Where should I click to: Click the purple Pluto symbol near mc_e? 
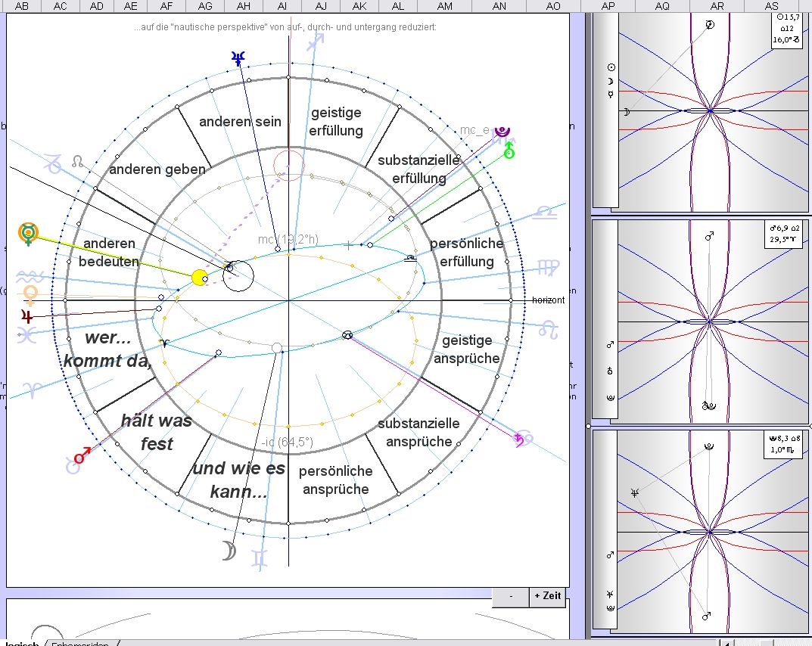point(502,132)
